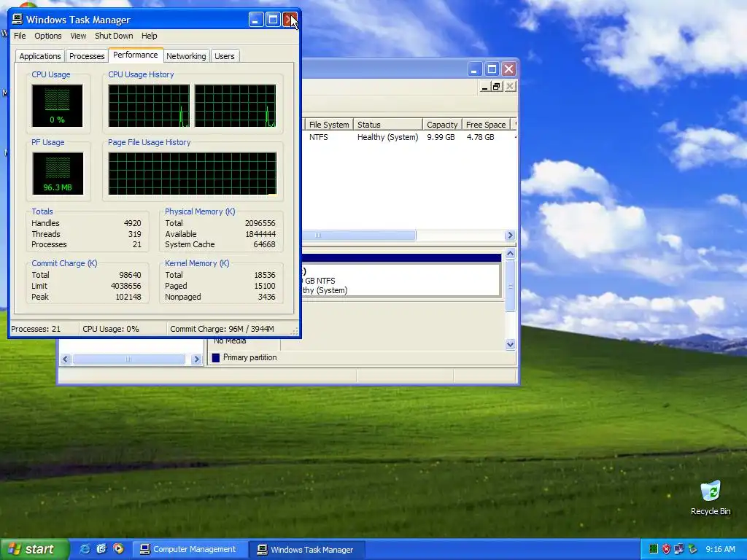This screenshot has width=747, height=560.
Task: Click the network connection tray icon
Action: coord(679,549)
